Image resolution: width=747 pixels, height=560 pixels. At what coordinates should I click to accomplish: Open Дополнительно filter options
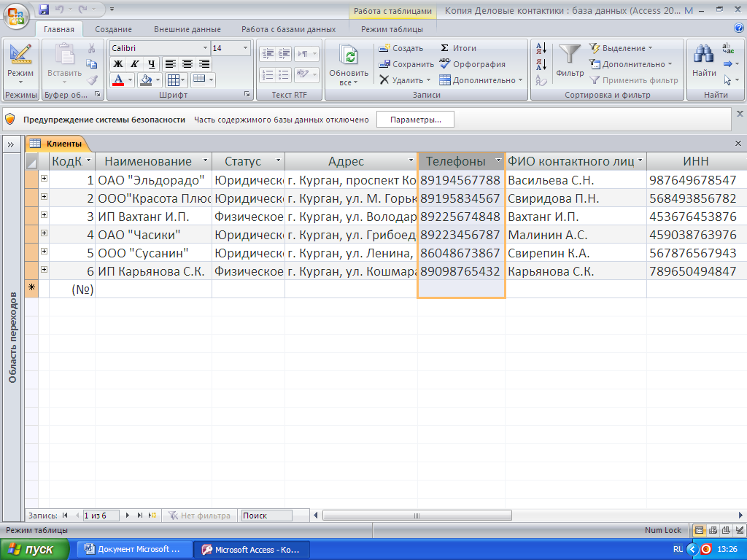click(630, 64)
